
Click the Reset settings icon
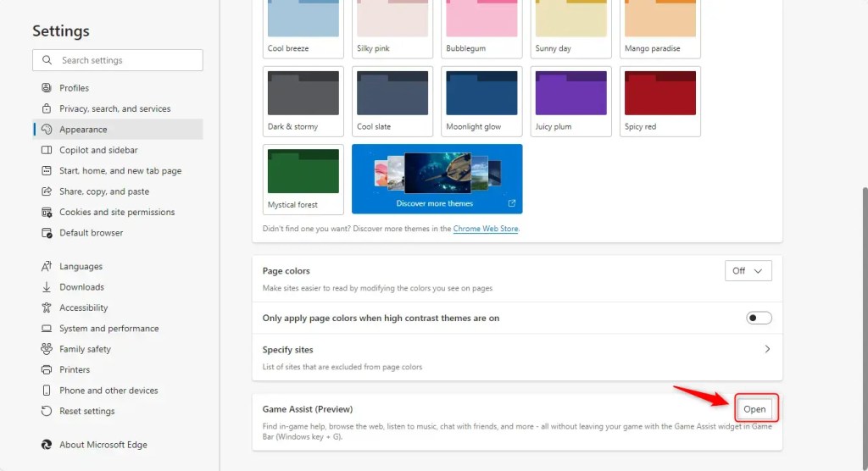47,411
